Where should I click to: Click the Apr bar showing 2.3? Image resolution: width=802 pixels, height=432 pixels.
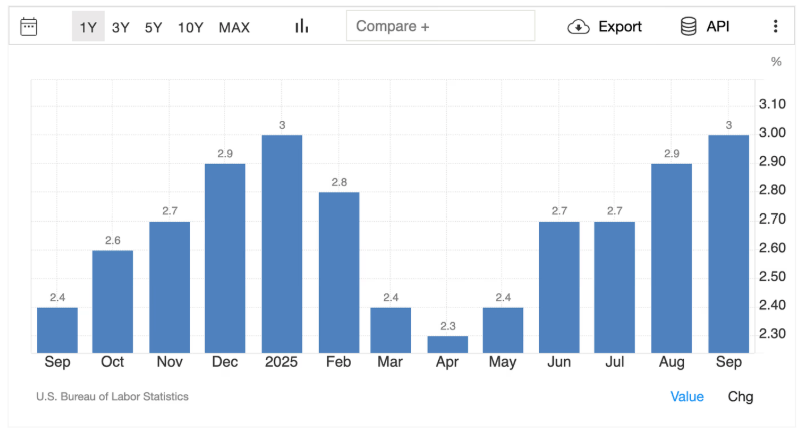click(447, 344)
